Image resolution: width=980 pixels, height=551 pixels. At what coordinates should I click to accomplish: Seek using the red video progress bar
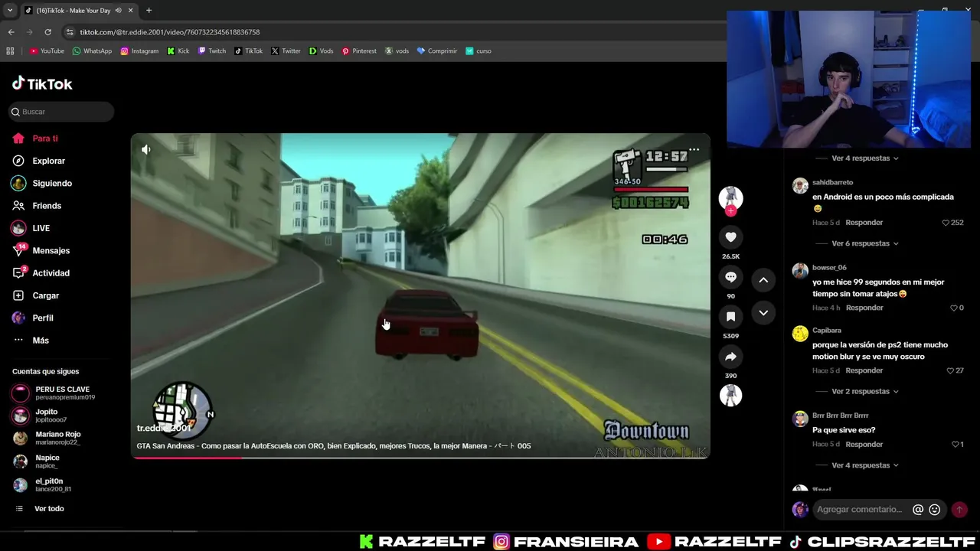pos(420,458)
